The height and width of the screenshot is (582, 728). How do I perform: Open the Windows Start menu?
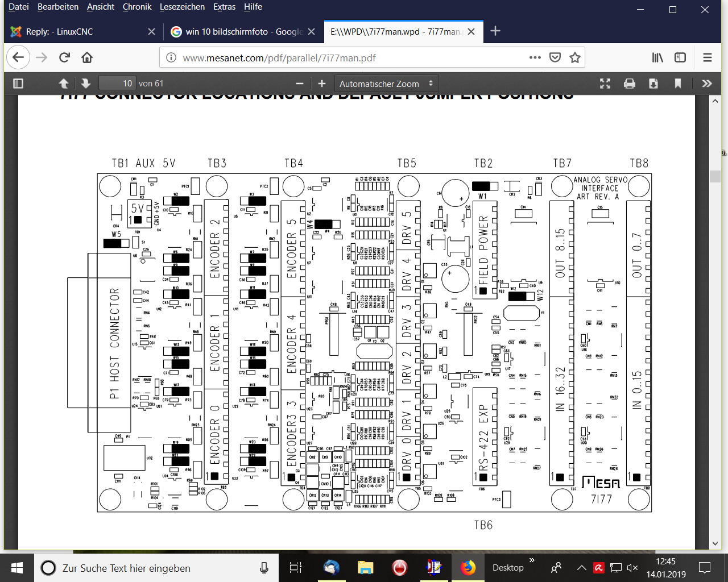[x=16, y=568]
